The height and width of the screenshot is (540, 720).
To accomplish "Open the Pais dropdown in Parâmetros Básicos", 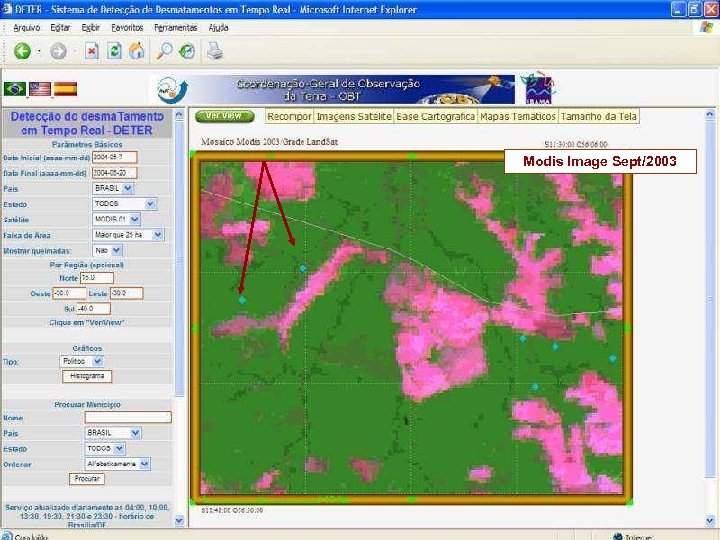I will click(x=113, y=188).
